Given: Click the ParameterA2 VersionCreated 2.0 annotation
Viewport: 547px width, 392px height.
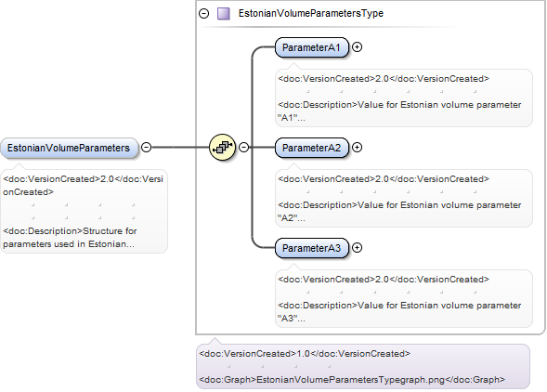Looking at the screenshot, I should 384,179.
